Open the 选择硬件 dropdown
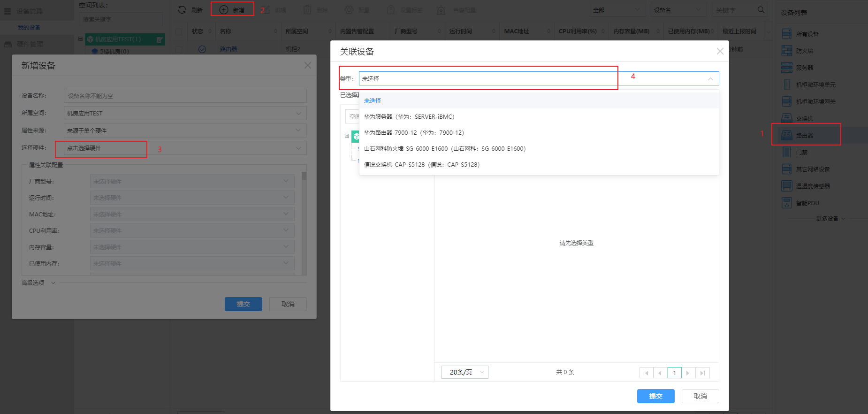The height and width of the screenshot is (414, 868). (185, 148)
